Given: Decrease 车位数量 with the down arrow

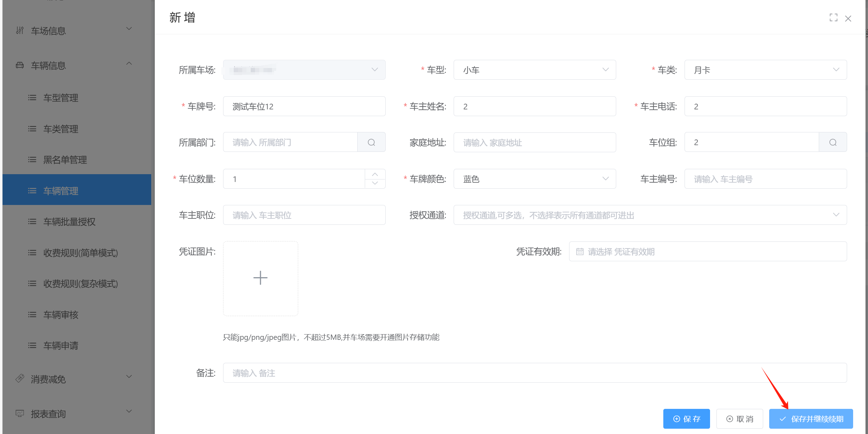Looking at the screenshot, I should pyautogui.click(x=375, y=183).
